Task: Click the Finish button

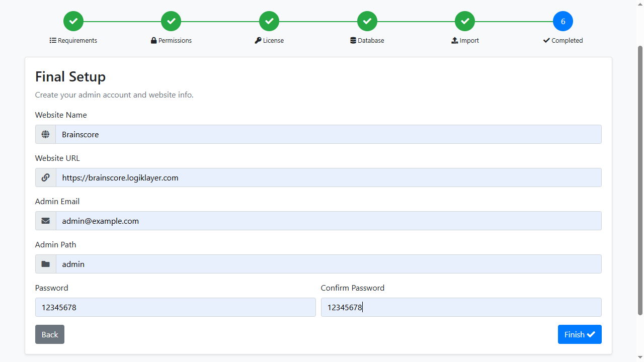Action: click(x=580, y=334)
